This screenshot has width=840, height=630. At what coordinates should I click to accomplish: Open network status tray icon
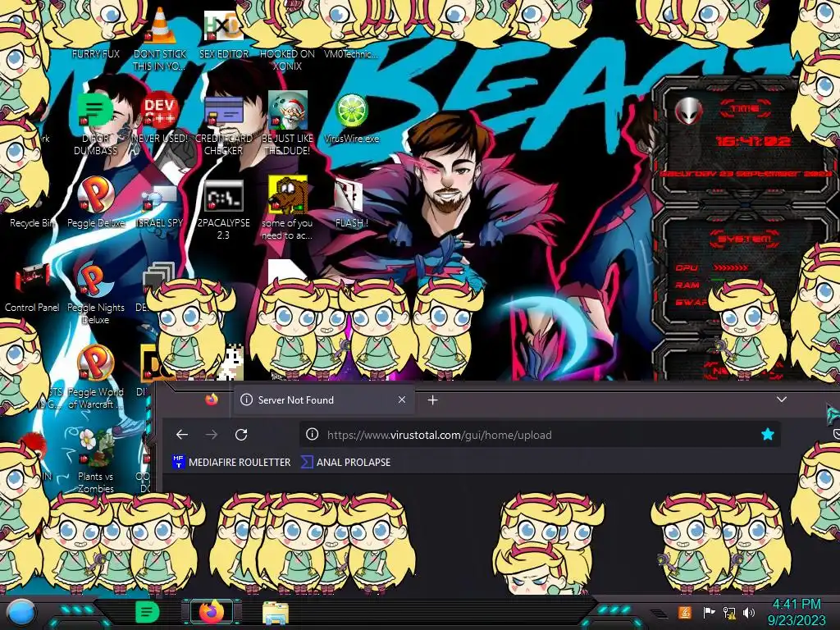729,613
